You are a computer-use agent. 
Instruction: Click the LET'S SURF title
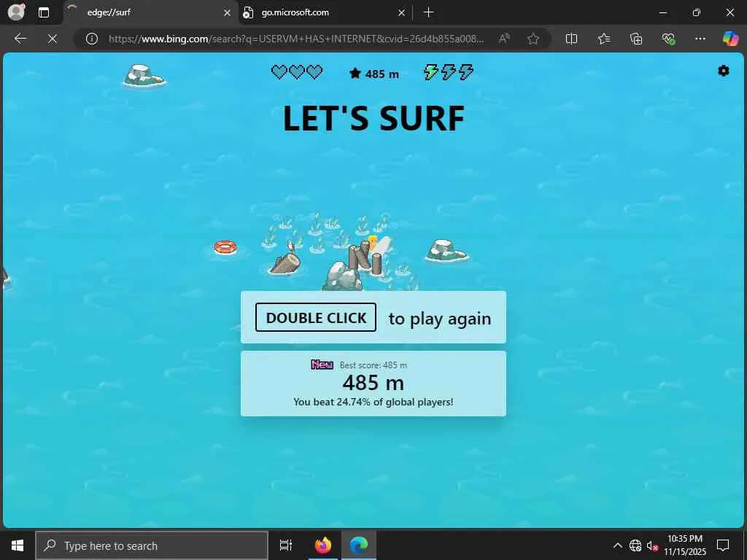tap(373, 118)
